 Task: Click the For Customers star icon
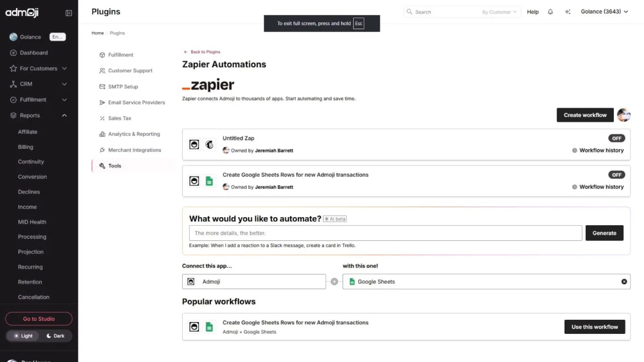pos(13,68)
